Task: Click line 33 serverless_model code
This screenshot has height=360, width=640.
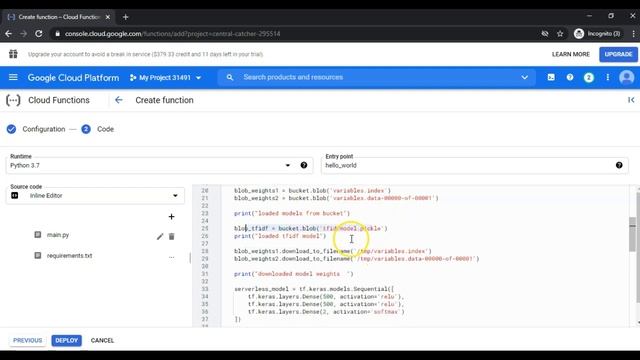Action: [314, 289]
